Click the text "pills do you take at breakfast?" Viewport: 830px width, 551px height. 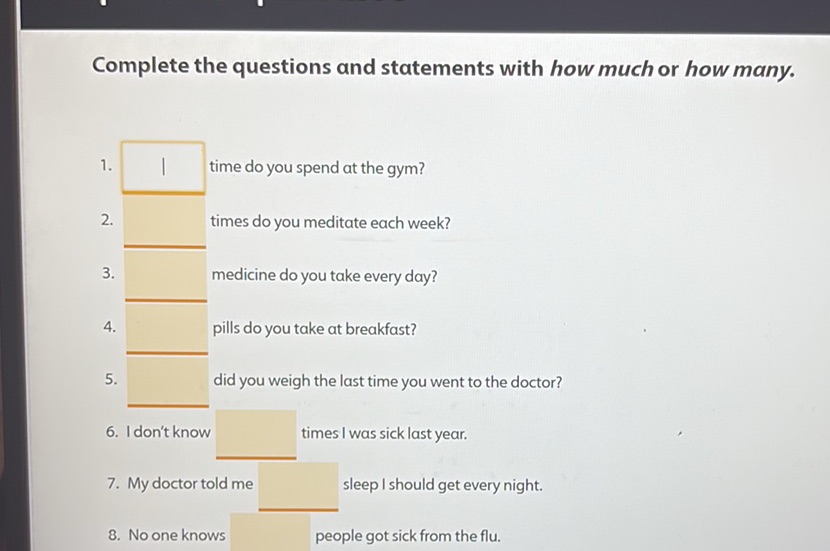tap(314, 329)
